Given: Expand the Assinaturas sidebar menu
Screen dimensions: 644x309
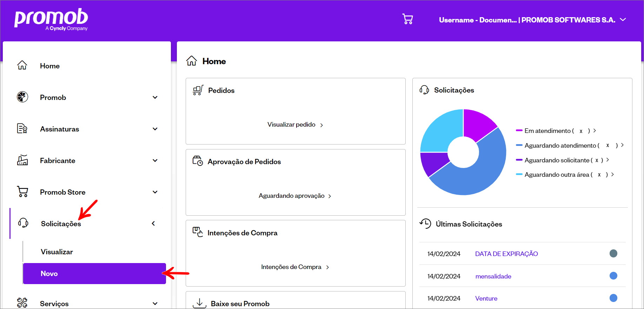Looking at the screenshot, I should tap(155, 129).
